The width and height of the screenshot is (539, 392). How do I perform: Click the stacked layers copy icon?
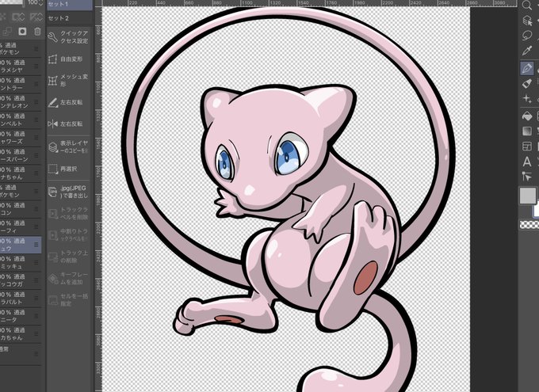[x=53, y=147]
